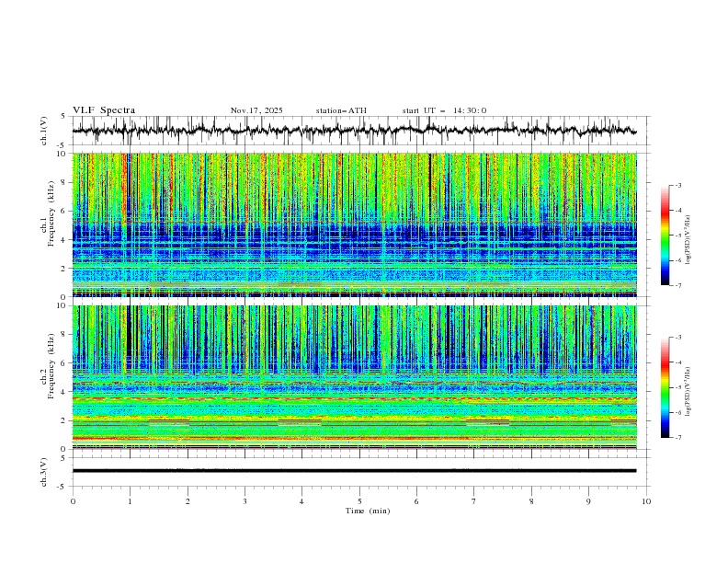Click time tick label '10' on x-axis
Viewport: 728px width, 563px height.
(x=646, y=501)
